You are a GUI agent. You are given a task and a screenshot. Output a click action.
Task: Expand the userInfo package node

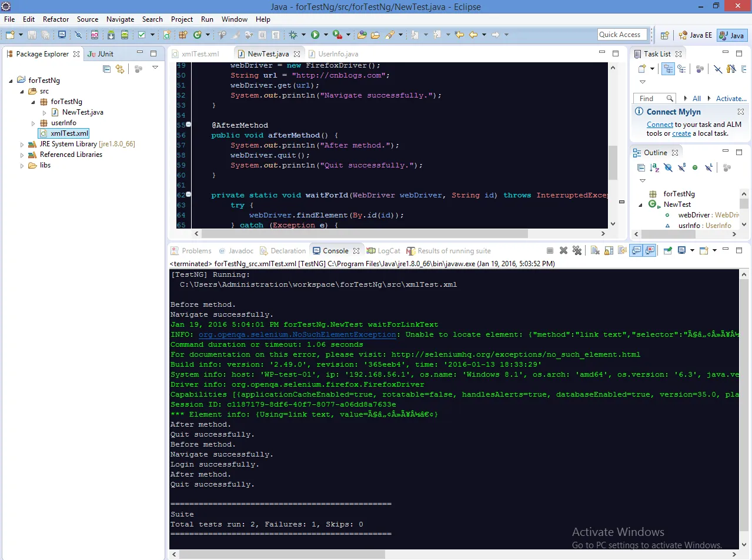pos(33,123)
